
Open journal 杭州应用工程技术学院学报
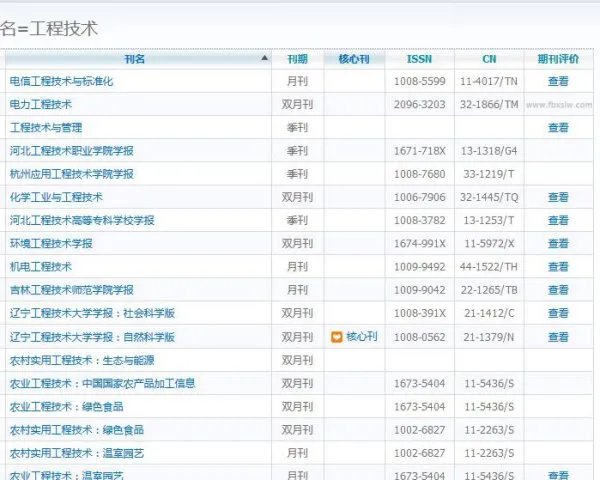[72, 174]
